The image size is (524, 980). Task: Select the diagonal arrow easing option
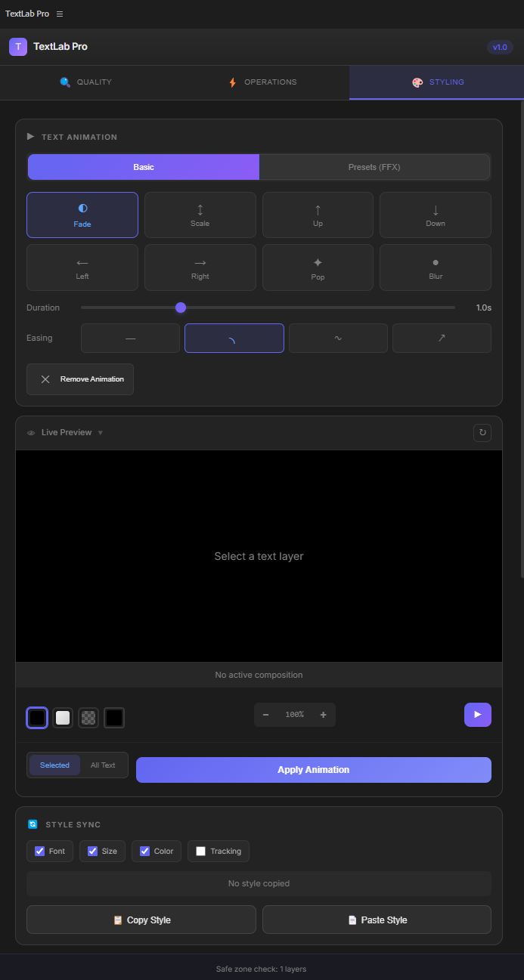pyautogui.click(x=442, y=338)
